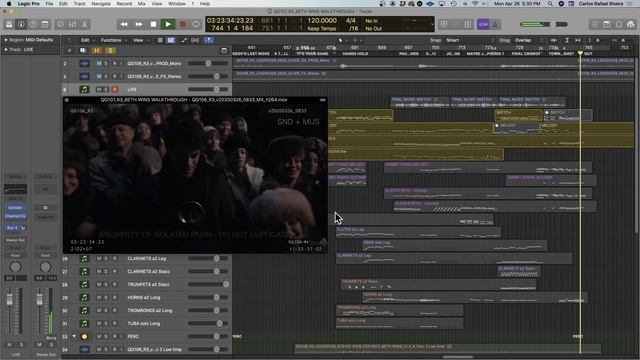Toggle the Catch playhead button
The height and width of the screenshot is (360, 640).
pos(209,40)
